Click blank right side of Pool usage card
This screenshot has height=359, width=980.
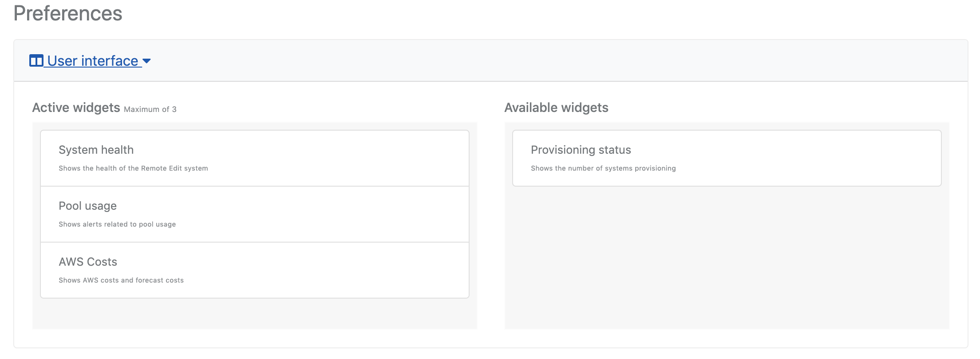click(355, 214)
